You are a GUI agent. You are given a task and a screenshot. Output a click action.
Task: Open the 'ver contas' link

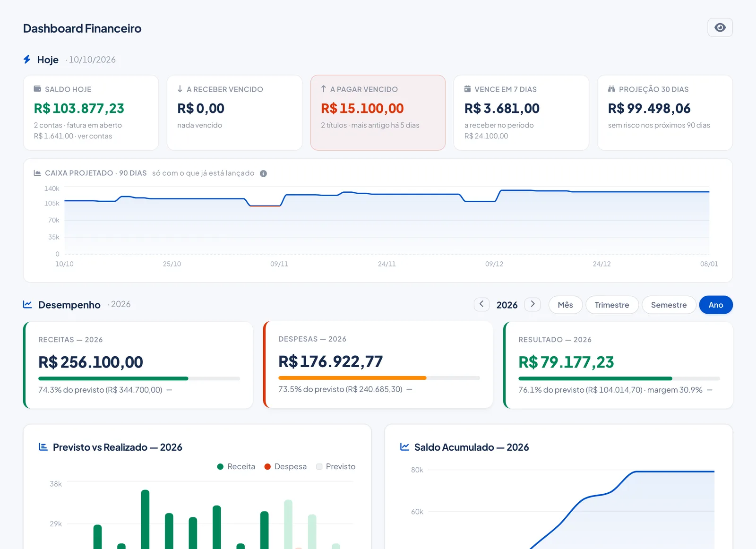coord(95,136)
